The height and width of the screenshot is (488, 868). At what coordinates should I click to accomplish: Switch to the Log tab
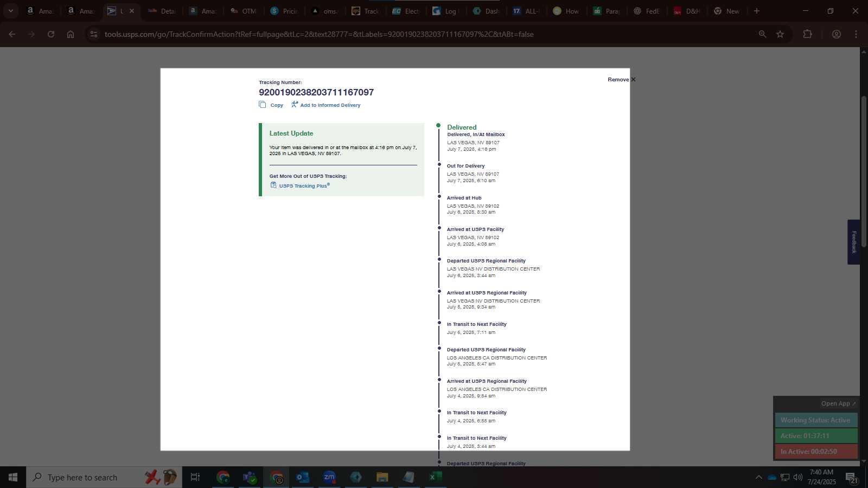click(x=446, y=11)
